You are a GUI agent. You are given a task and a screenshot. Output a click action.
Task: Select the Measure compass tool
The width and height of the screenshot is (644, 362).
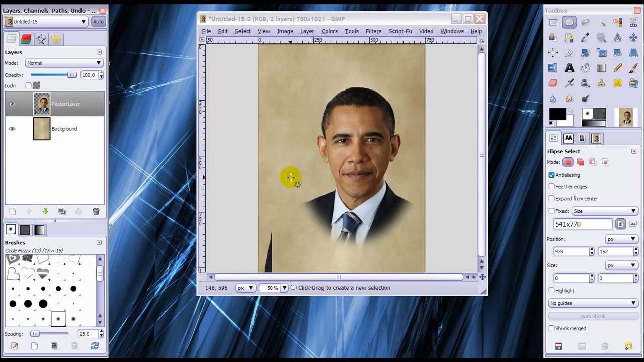(618, 37)
